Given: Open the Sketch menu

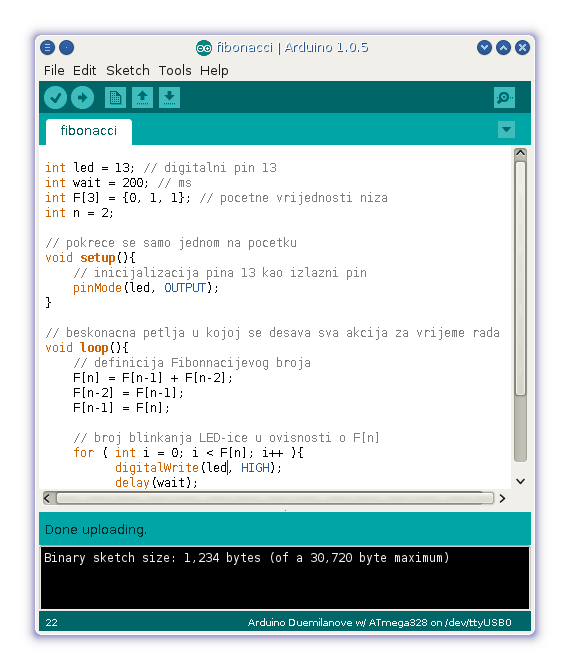Looking at the screenshot, I should pos(128,71).
